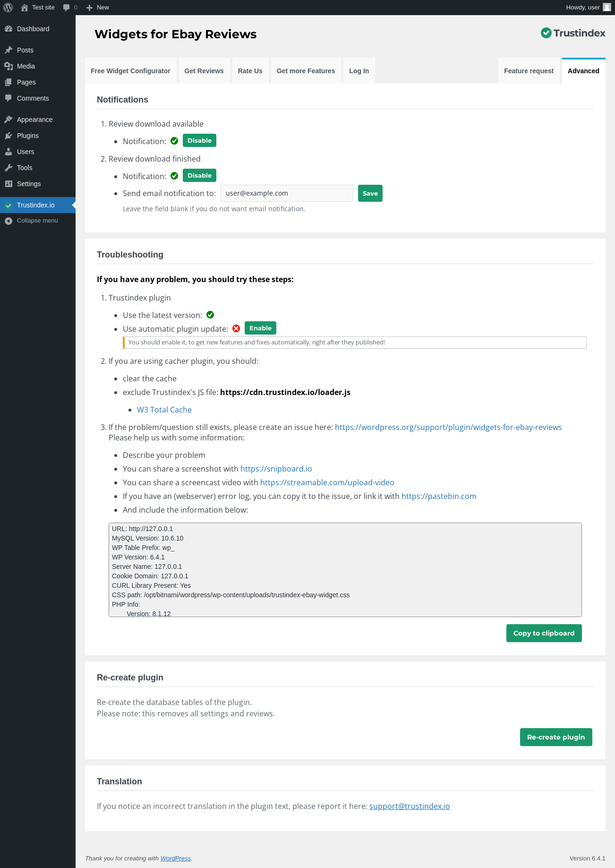This screenshot has width=615, height=868.
Task: Open the New content dropdown
Action: tap(98, 8)
